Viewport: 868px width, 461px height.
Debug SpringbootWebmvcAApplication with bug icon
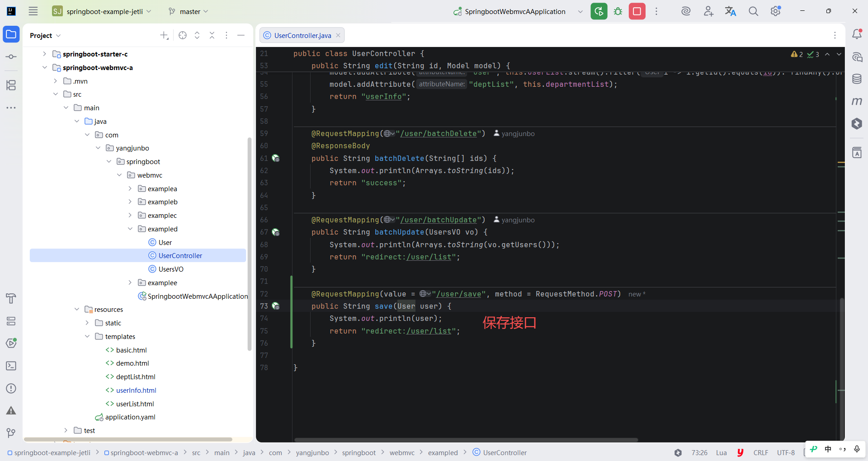(618, 11)
